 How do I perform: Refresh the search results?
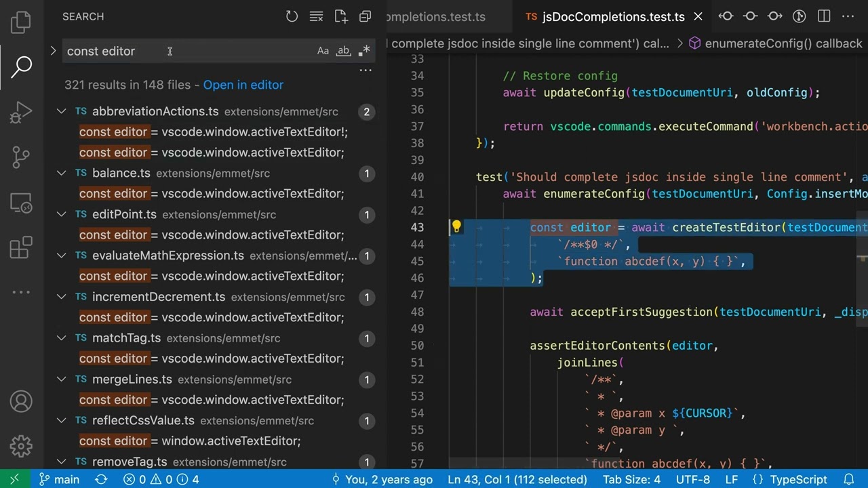pos(292,16)
